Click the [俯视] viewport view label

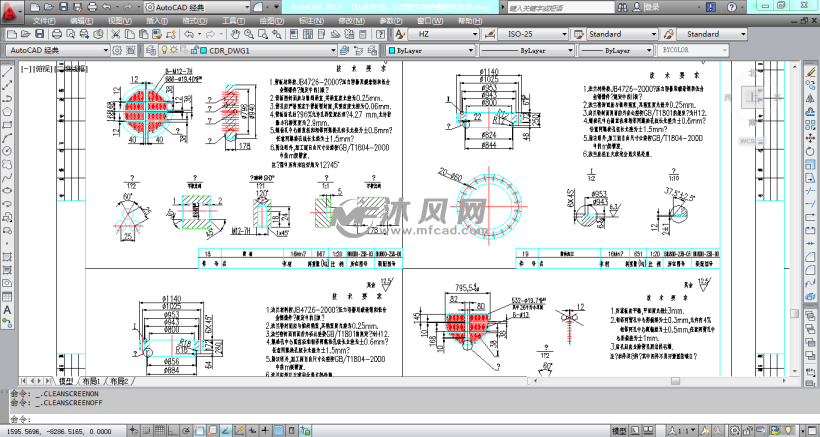43,68
